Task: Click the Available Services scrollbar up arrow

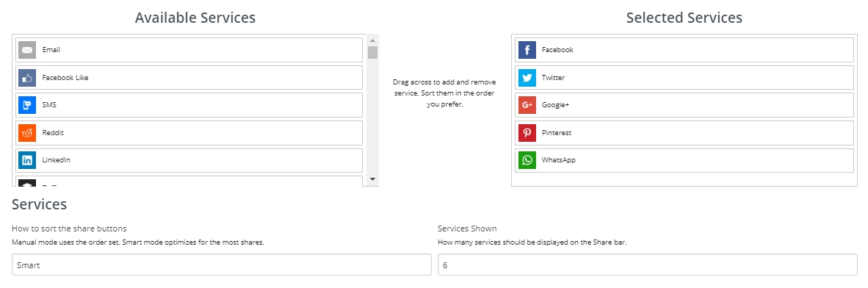Action: (372, 40)
